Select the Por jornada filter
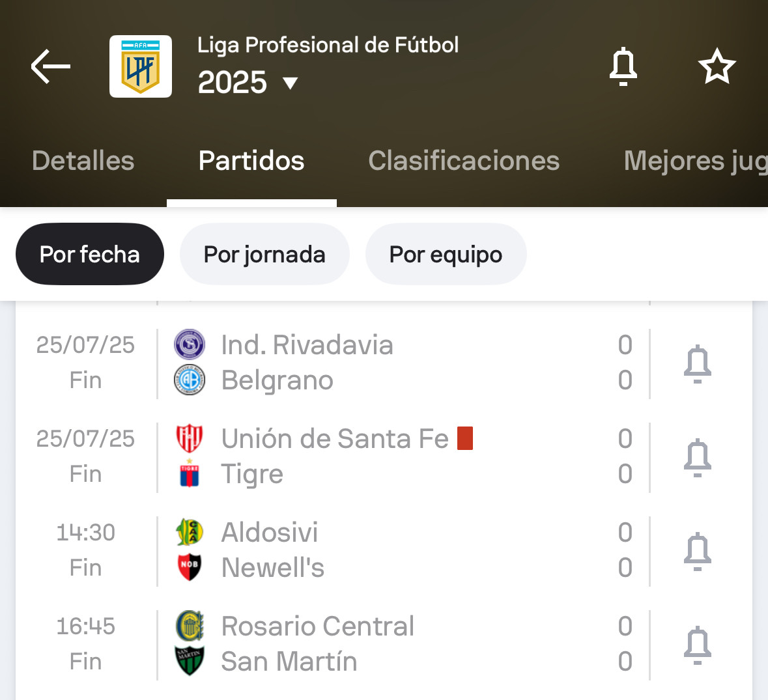The width and height of the screenshot is (768, 700). pyautogui.click(x=264, y=254)
